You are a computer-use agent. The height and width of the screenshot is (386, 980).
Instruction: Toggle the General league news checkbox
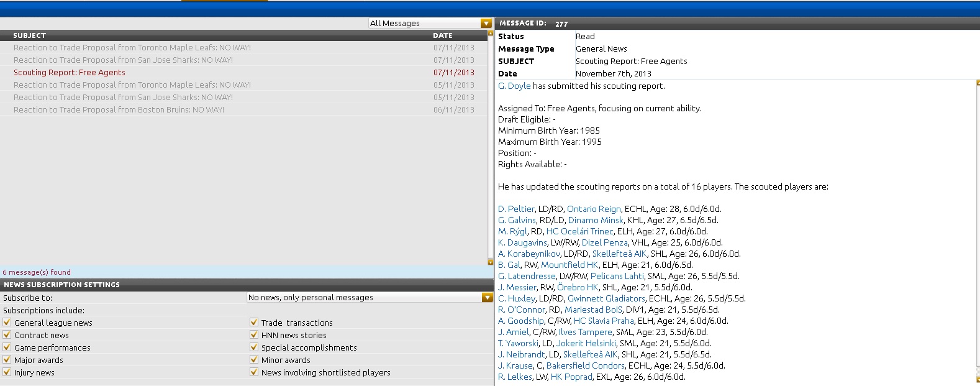coord(7,323)
